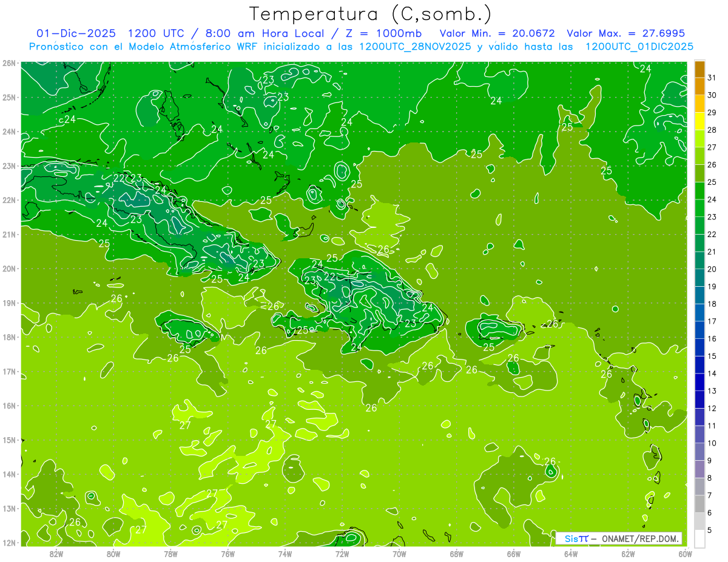Click the 64W longitude axis label

point(571,553)
